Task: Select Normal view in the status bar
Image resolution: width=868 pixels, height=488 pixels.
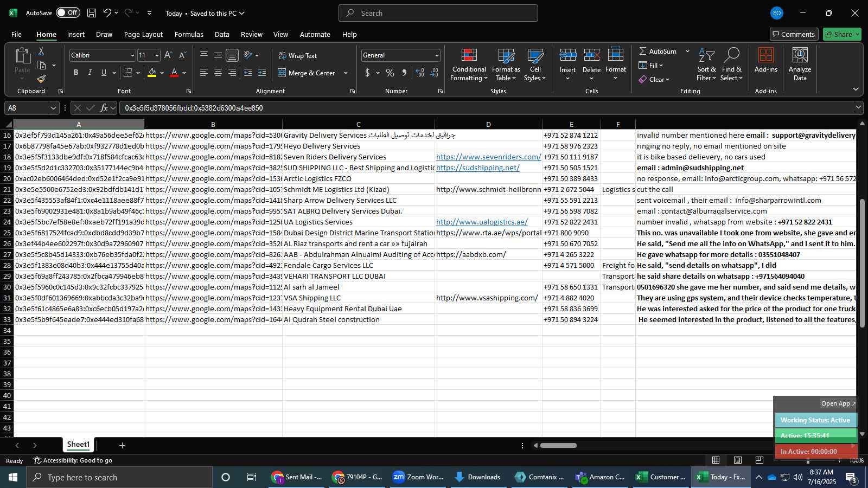Action: [x=716, y=460]
